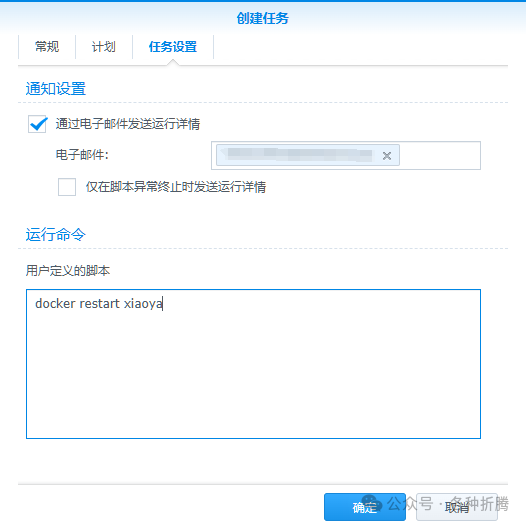Open the 计划 tab
Image resolution: width=526 pixels, height=525 pixels.
[x=104, y=47]
